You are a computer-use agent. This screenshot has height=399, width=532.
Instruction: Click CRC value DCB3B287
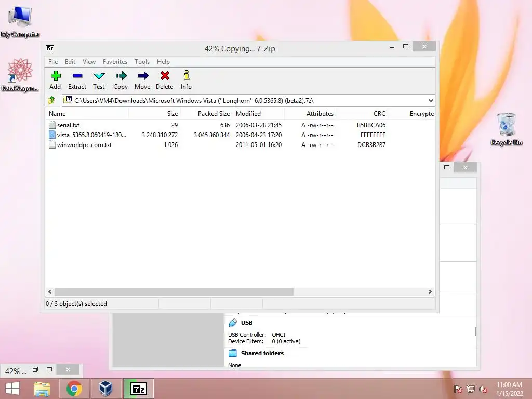point(371,144)
